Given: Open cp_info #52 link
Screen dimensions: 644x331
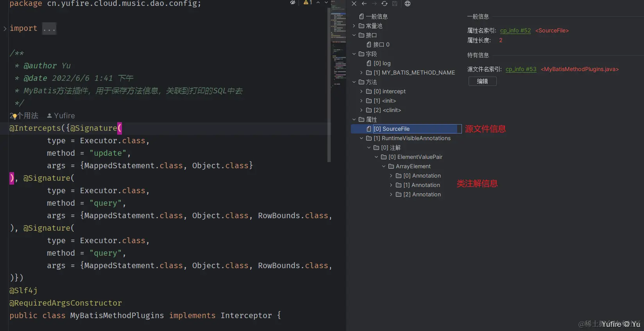Looking at the screenshot, I should pos(515,30).
